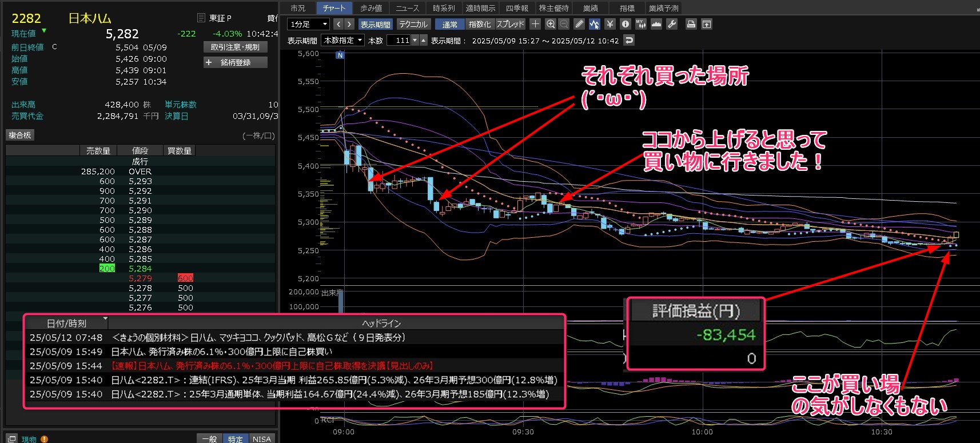Viewport: 980px width, 443px height.
Task: Open the 取引注意・規制 button
Action: 236,47
